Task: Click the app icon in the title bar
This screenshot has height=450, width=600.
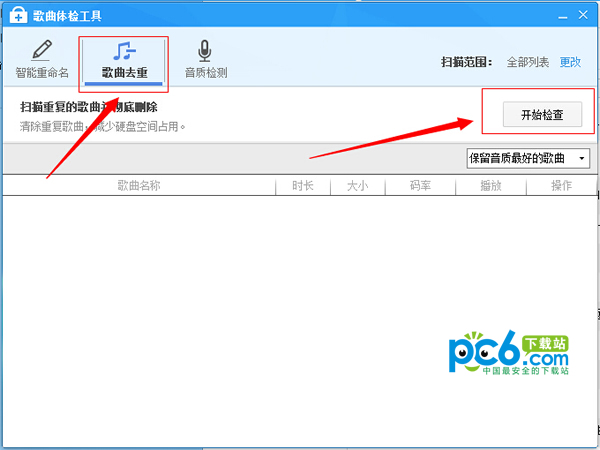Action: pyautogui.click(x=15, y=15)
